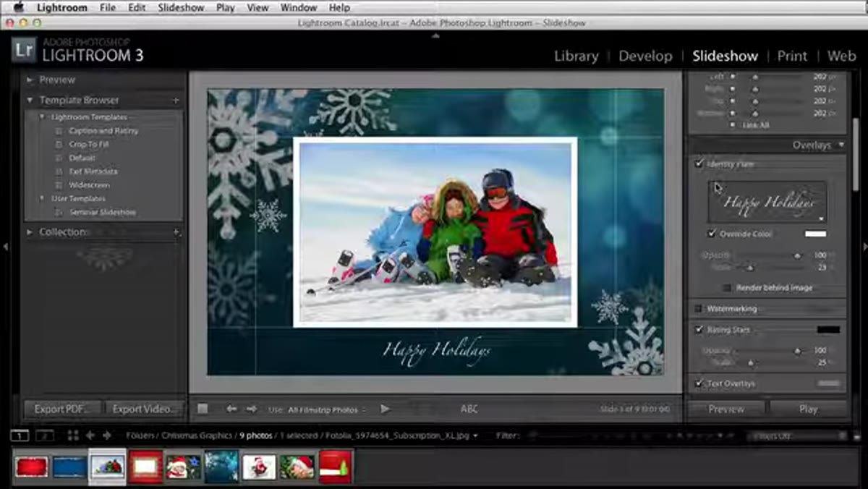
Task: Toggle the Rating Stars checkbox
Action: [x=699, y=330]
